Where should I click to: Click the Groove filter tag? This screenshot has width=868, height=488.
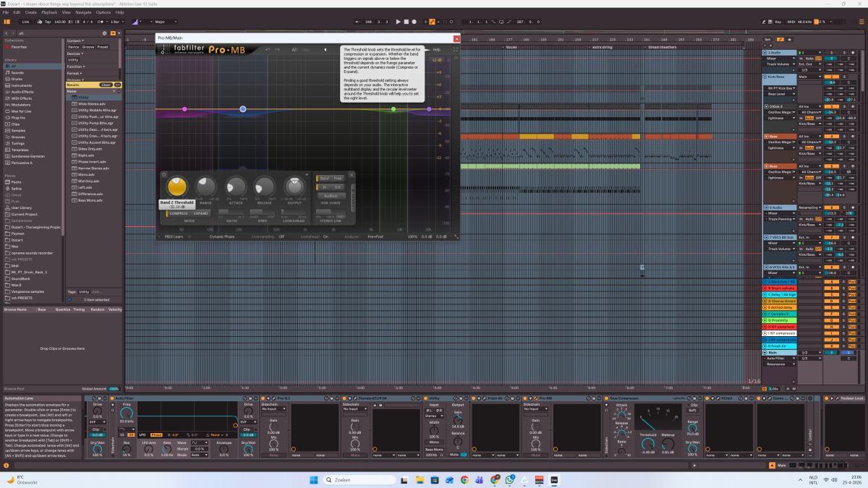88,47
